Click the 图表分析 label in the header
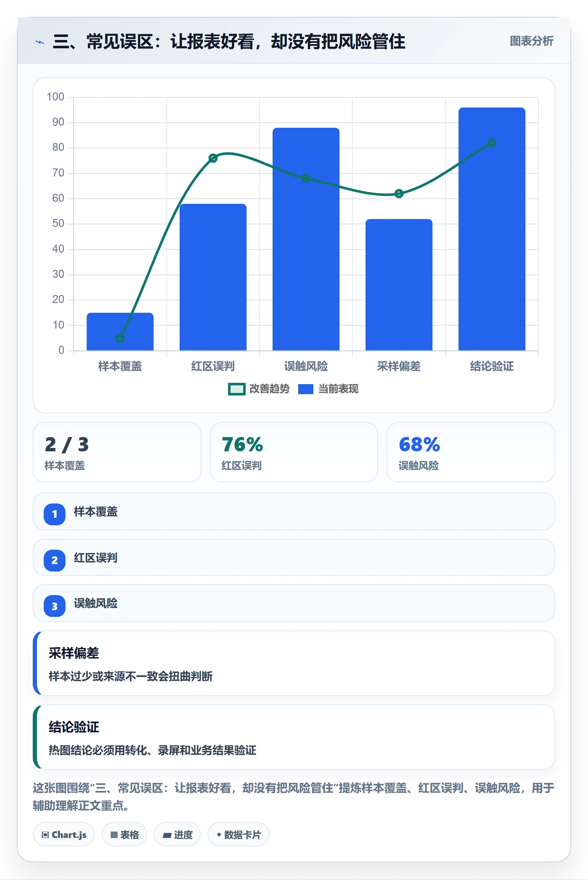Viewport: 588px width, 880px height. [x=531, y=41]
